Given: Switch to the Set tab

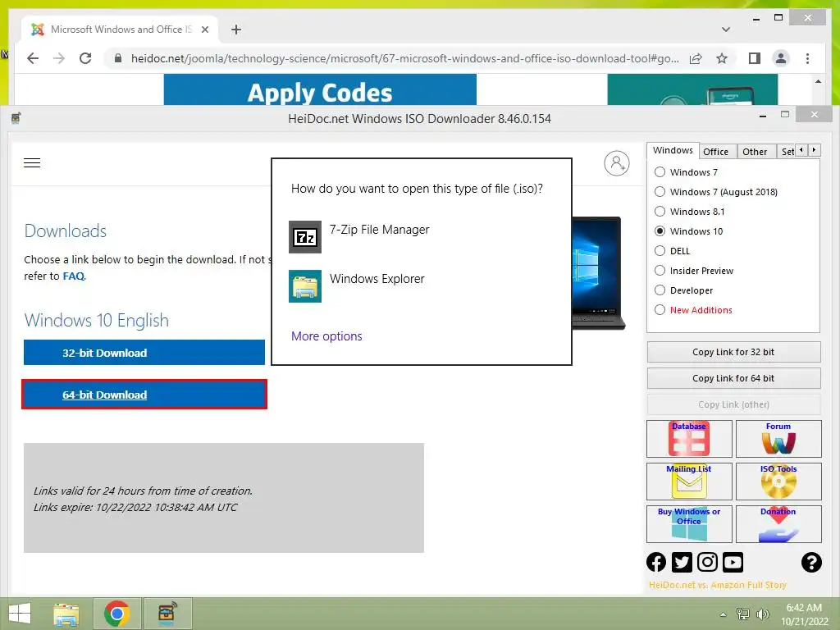Looking at the screenshot, I should 787,152.
